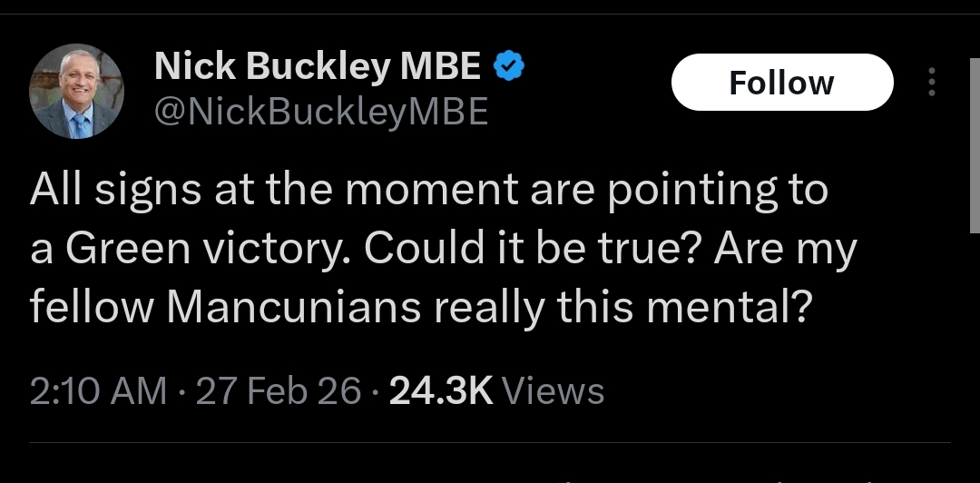Open the Nick Buckley MBE display name
The image size is (980, 483).
tap(318, 65)
